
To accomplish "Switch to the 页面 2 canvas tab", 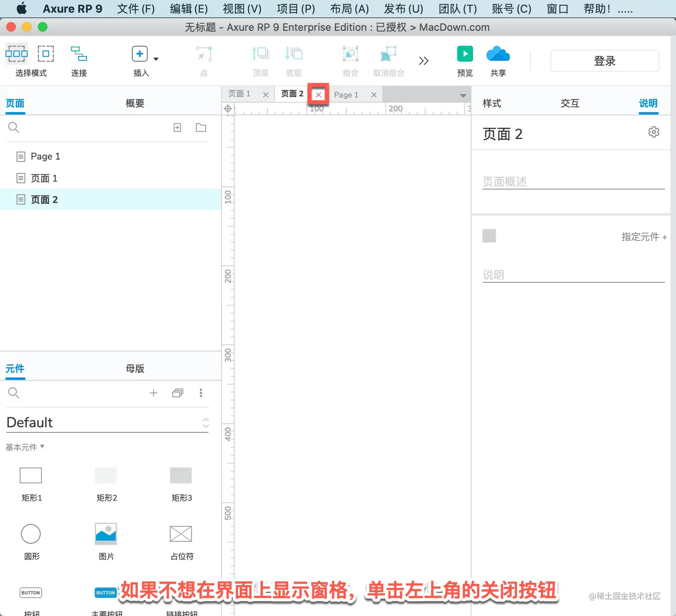I will pyautogui.click(x=292, y=94).
